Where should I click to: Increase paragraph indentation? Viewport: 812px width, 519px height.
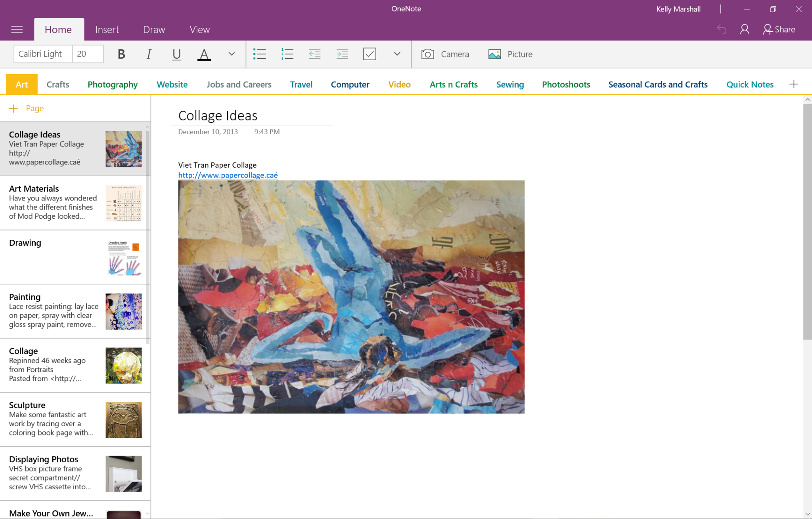(342, 54)
